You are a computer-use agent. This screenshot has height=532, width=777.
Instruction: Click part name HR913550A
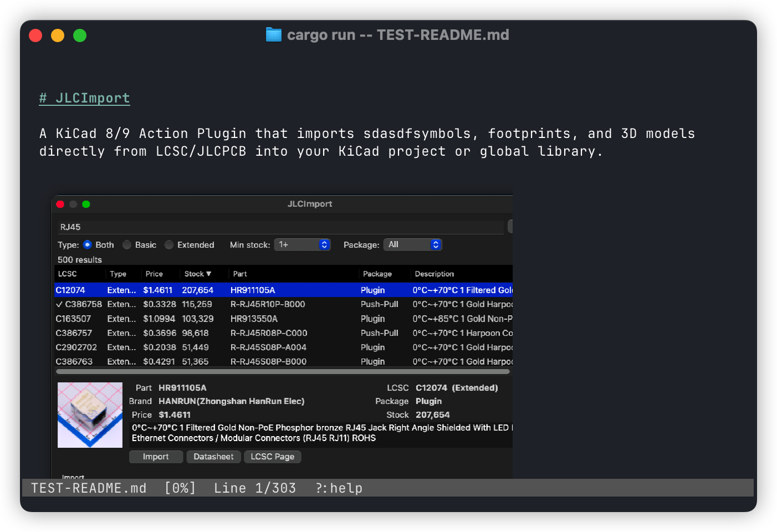(x=254, y=319)
